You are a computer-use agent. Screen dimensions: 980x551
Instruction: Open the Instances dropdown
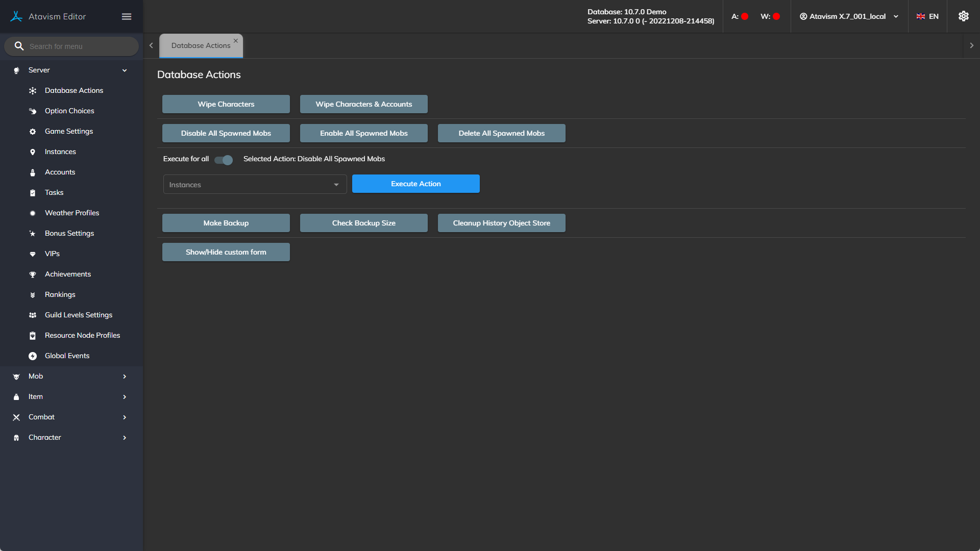click(255, 185)
